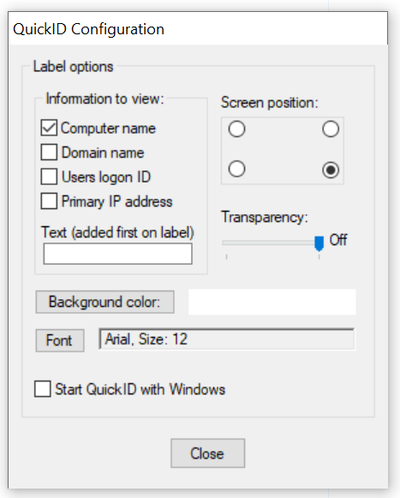Pick the bottom-left screen position radio
This screenshot has height=498, width=400.
point(237,169)
